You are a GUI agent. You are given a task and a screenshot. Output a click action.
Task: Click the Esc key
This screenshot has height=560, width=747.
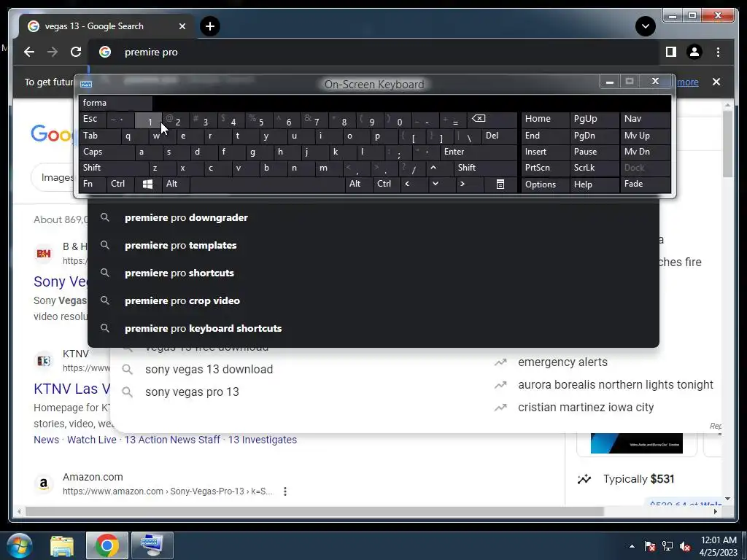point(93,119)
